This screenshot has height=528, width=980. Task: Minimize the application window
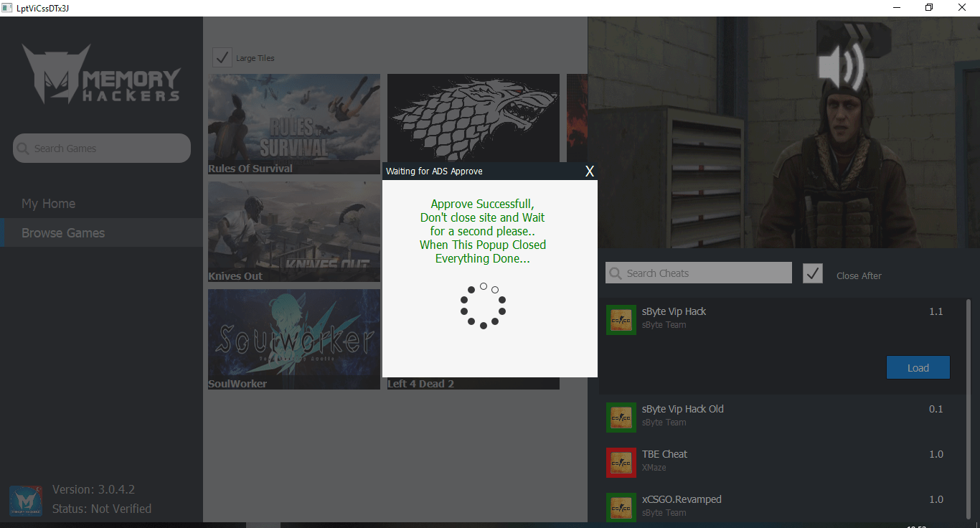[897, 8]
